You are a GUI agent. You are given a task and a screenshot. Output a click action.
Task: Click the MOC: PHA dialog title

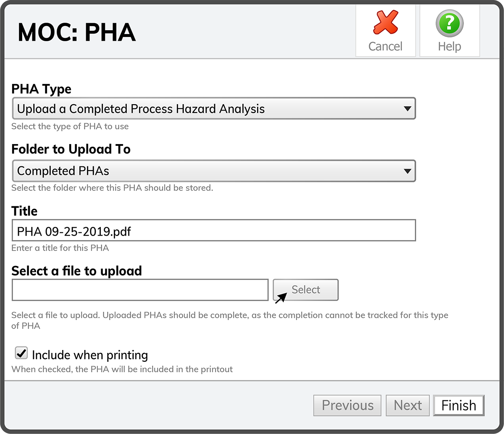(76, 32)
